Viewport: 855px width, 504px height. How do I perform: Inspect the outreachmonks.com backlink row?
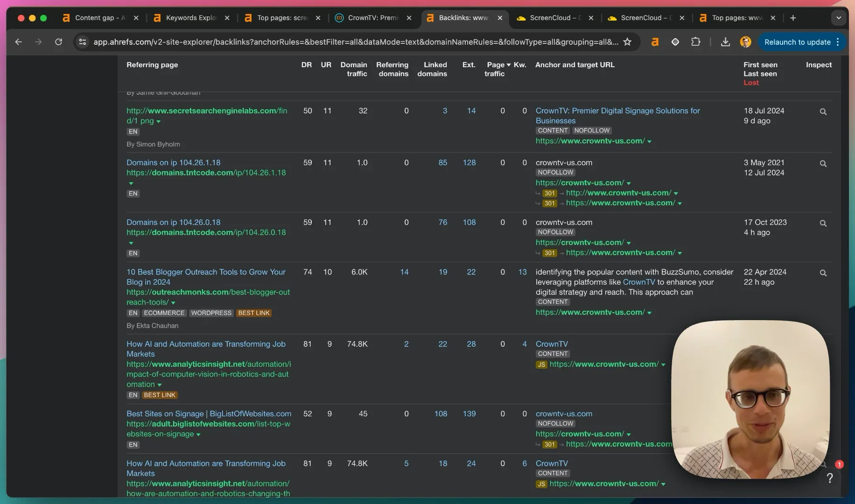click(x=823, y=273)
